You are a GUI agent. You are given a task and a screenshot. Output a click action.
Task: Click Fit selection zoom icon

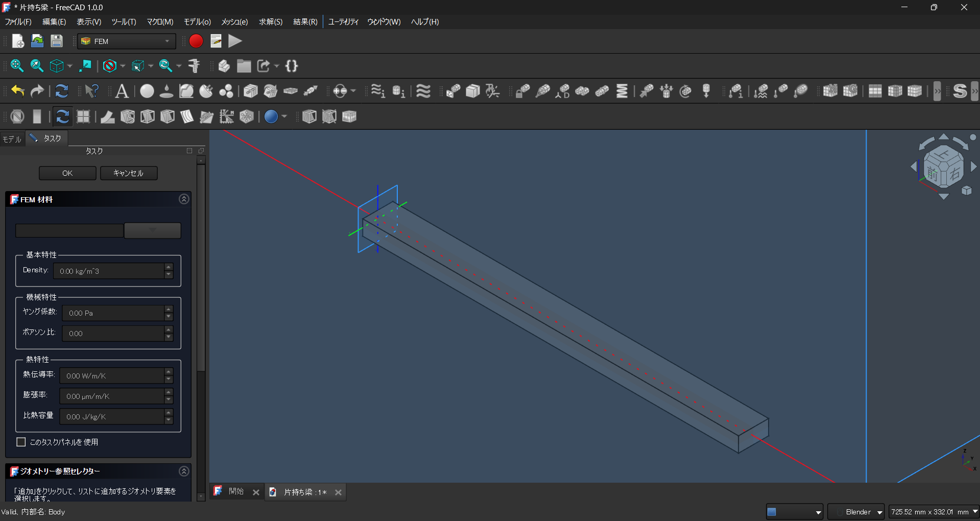point(37,66)
